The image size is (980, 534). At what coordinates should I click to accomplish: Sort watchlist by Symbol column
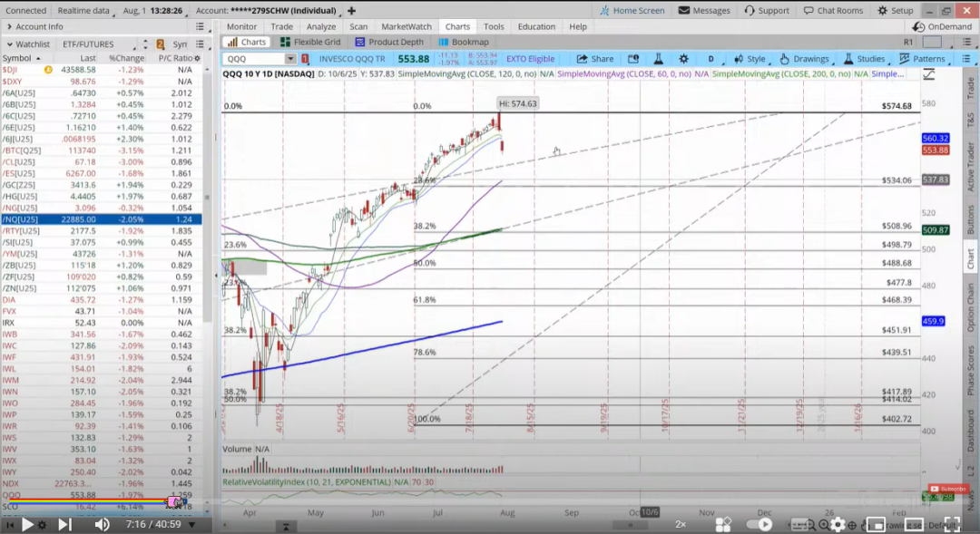click(21, 58)
